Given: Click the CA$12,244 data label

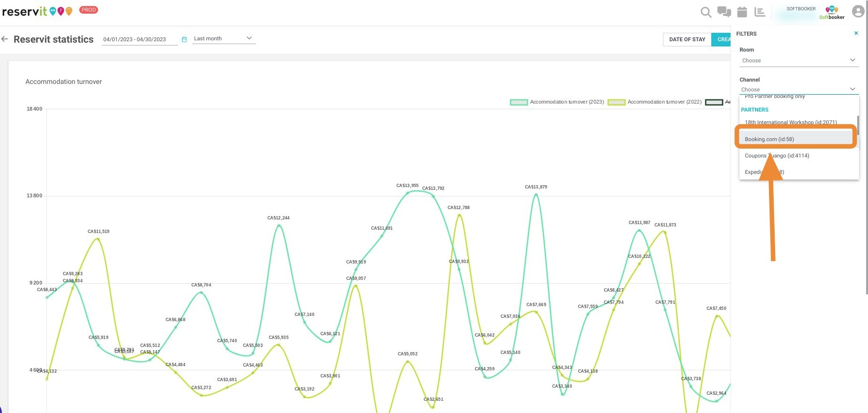Looking at the screenshot, I should click(x=279, y=218).
